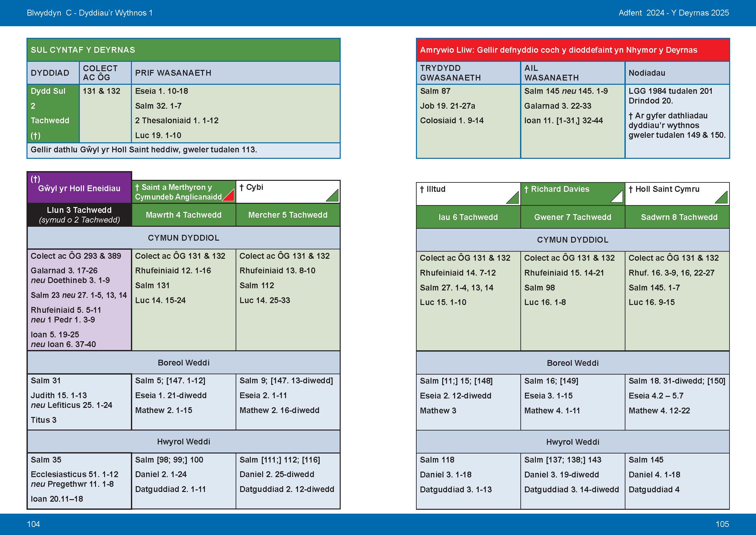
Task: Click dagger symbol above Gŵyl yr Holl Eneidiau
Action: 35,179
